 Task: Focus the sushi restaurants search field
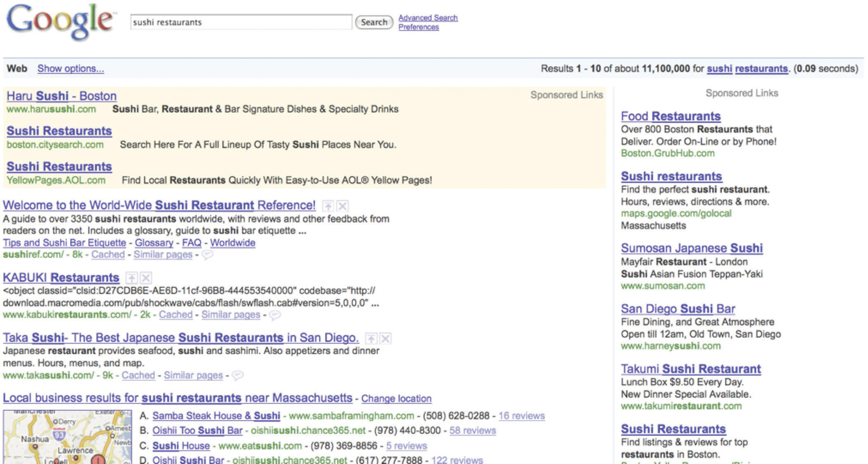click(x=241, y=22)
